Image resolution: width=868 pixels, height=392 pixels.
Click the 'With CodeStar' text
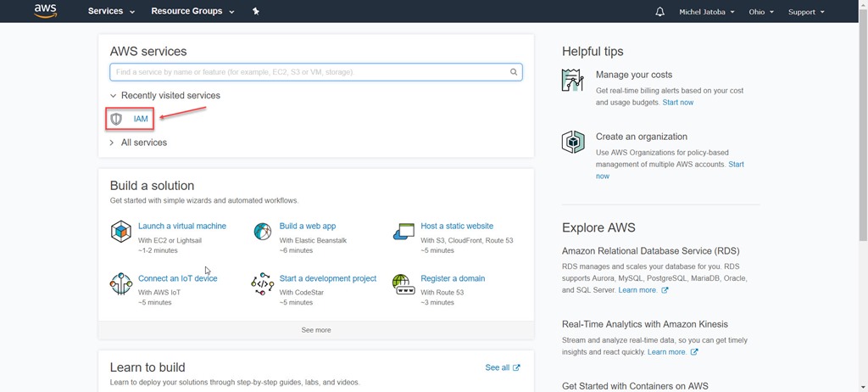(x=301, y=293)
